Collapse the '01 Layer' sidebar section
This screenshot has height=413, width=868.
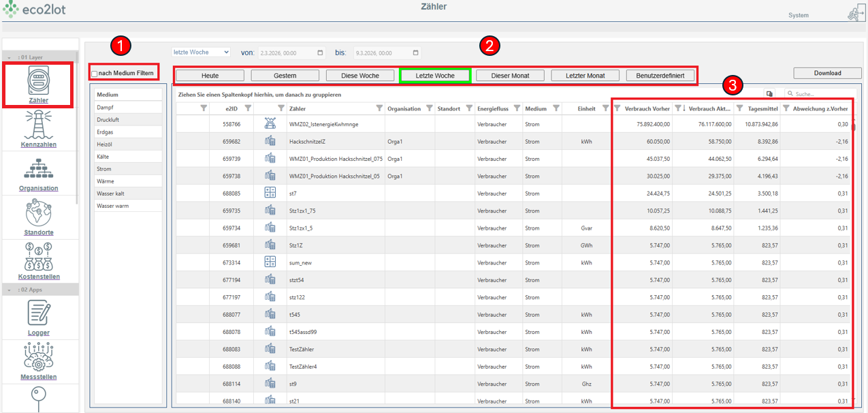click(10, 57)
